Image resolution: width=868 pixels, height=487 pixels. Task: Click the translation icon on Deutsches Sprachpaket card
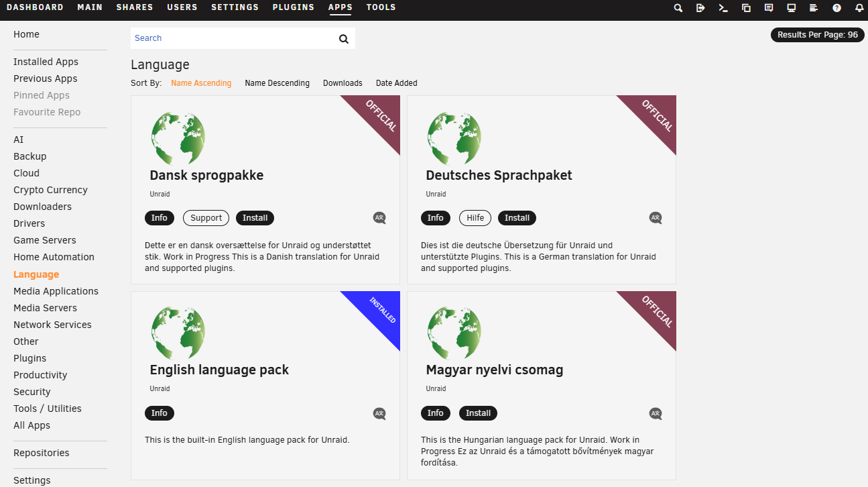point(656,217)
